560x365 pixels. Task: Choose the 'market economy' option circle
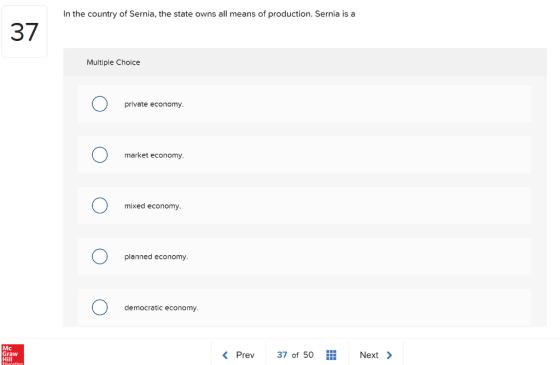pos(100,155)
